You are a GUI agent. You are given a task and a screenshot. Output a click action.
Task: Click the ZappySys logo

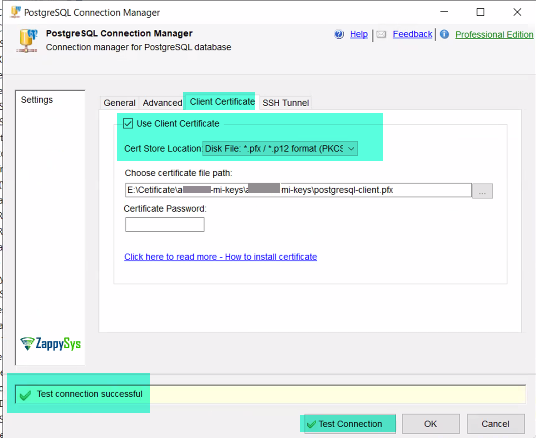(50, 344)
